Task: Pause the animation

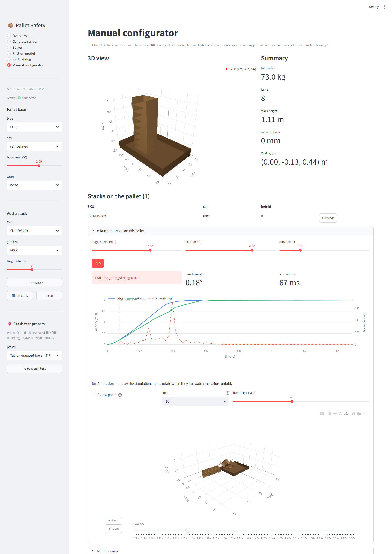Action: [113, 529]
